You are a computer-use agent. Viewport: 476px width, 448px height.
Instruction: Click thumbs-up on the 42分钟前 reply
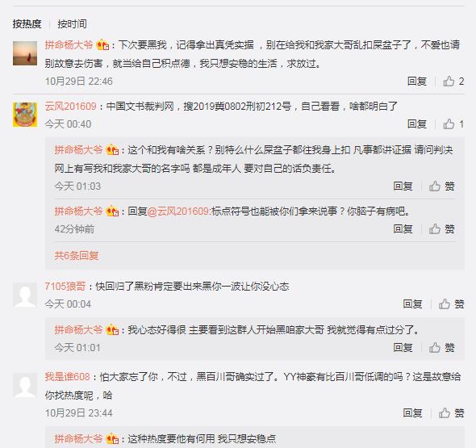[x=441, y=229]
